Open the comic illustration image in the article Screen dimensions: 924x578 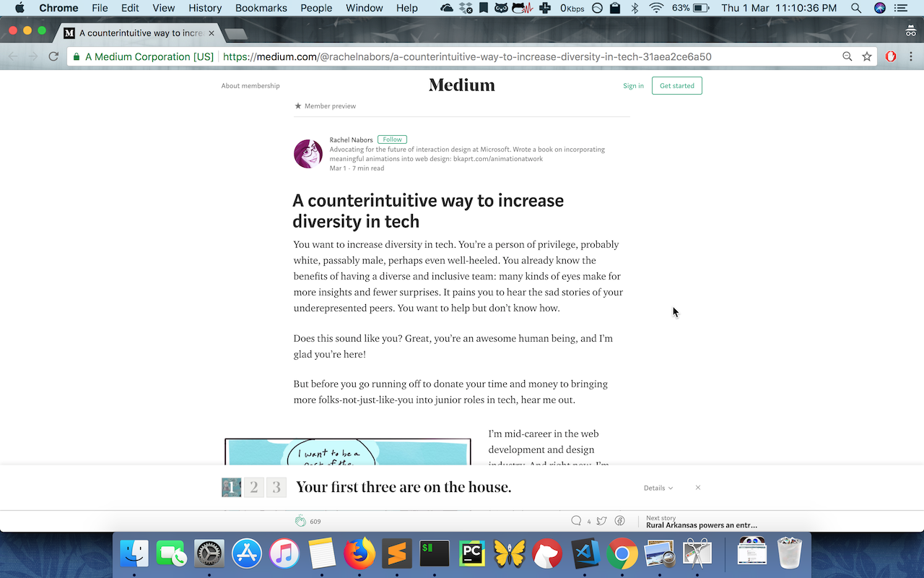pos(348,452)
